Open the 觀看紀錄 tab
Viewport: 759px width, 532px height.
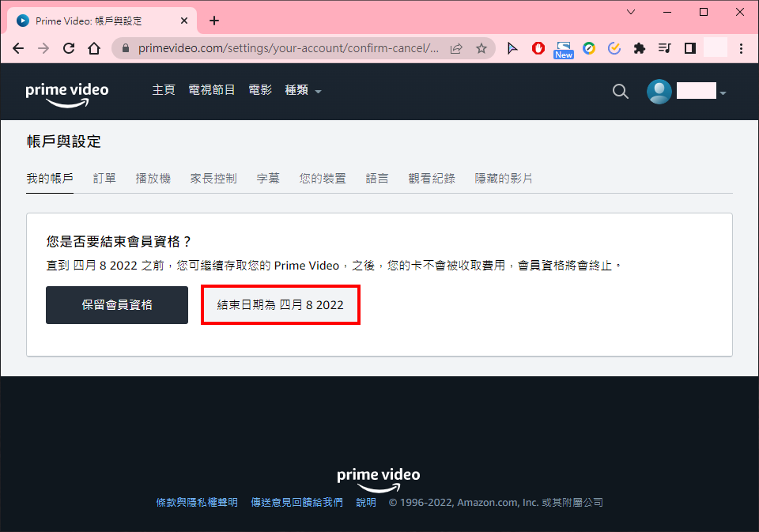(x=432, y=179)
